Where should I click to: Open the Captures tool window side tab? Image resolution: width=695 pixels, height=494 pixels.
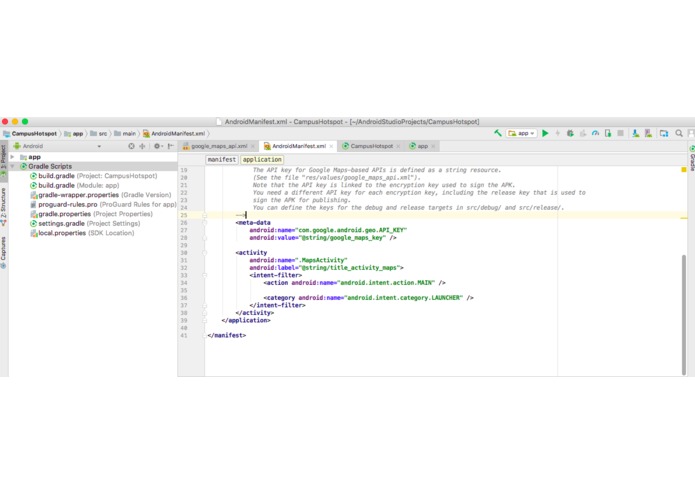(4, 252)
